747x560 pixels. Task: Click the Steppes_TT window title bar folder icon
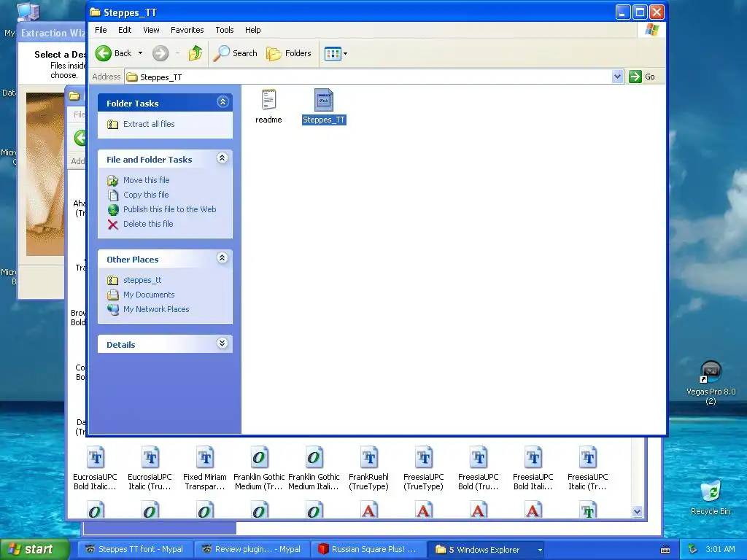[96, 12]
